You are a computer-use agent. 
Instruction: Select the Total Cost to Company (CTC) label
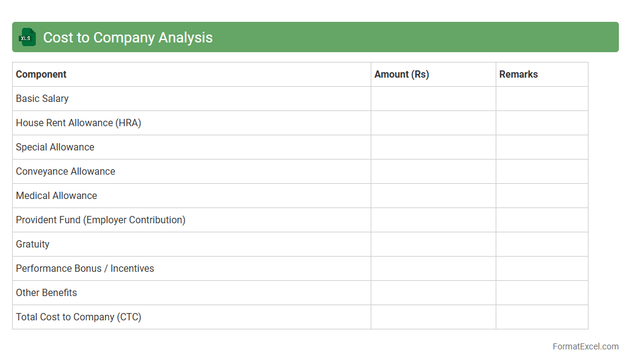pyautogui.click(x=79, y=317)
